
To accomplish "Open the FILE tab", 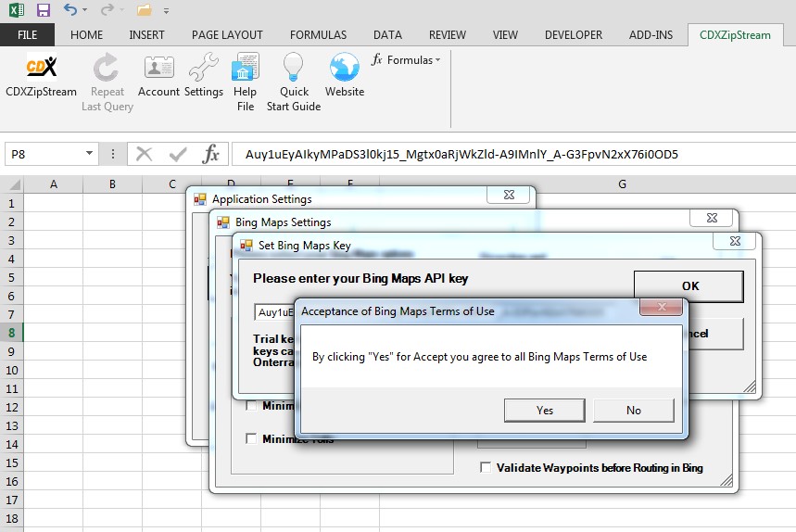I will 28,35.
